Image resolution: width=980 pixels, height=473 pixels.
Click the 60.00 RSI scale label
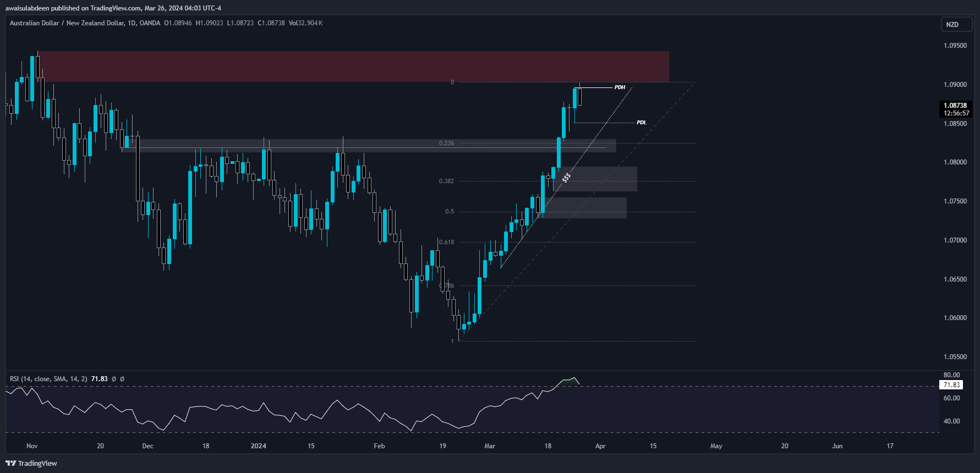coord(951,398)
